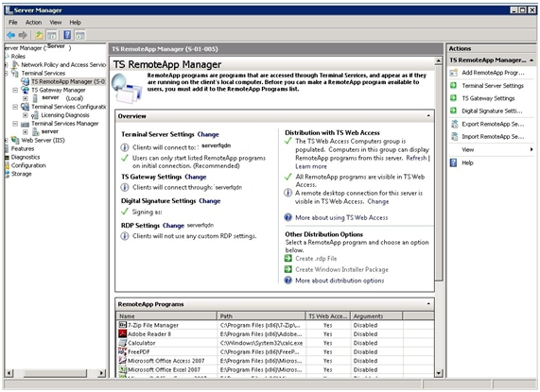
Task: Expand the server (Local) tree node
Action: [26, 98]
